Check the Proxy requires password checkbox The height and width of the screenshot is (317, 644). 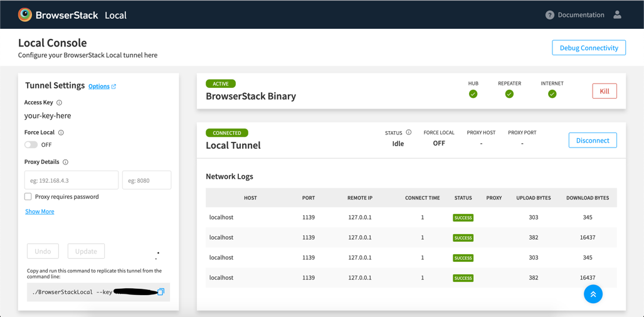click(x=28, y=196)
